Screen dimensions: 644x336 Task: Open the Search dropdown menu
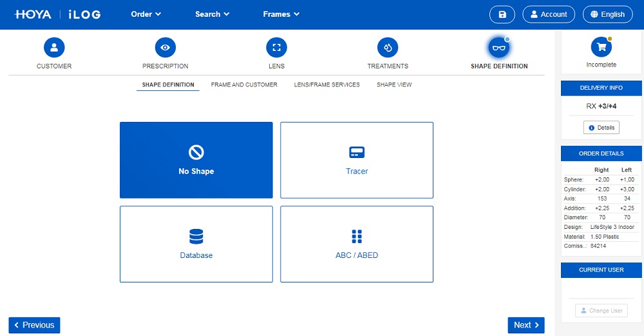[x=213, y=14]
